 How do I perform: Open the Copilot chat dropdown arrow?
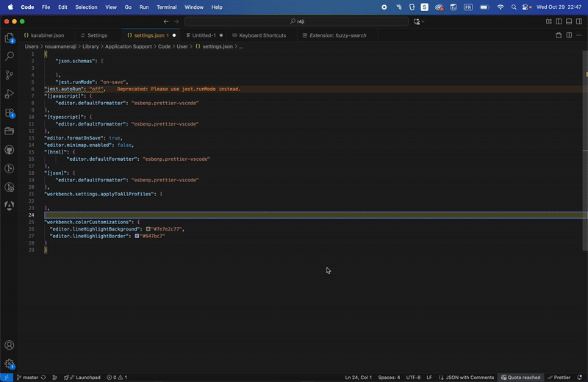tap(424, 21)
